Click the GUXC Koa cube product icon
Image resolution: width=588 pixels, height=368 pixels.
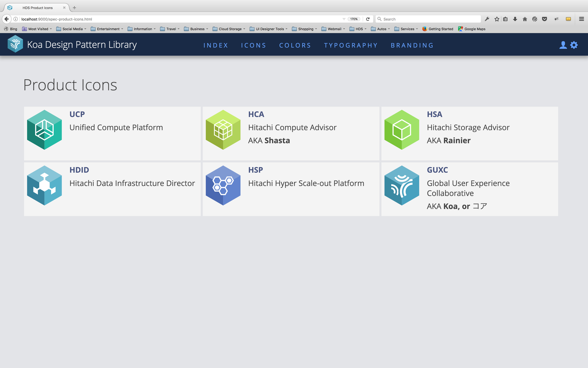(x=402, y=186)
